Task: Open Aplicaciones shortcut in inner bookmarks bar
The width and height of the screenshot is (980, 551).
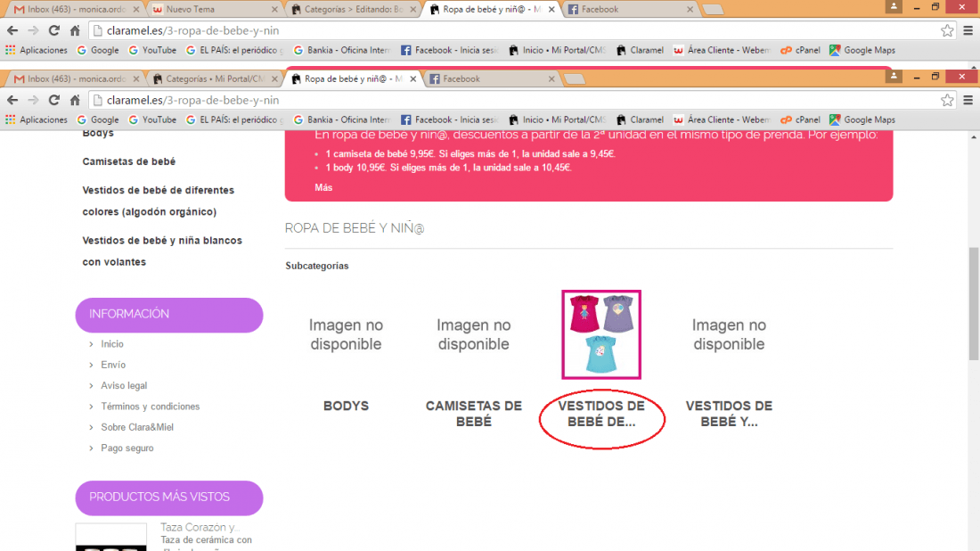Action: (x=37, y=119)
